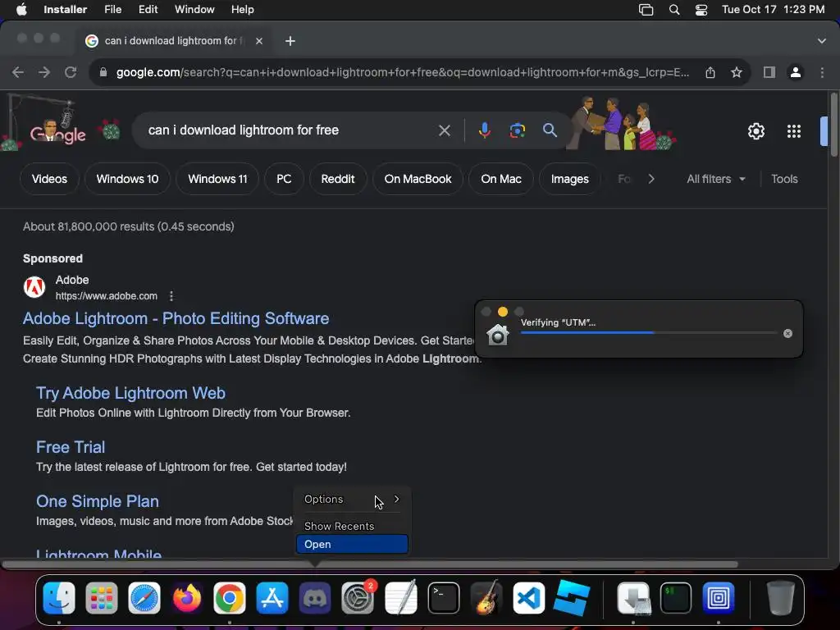Open the Adobe ad options menu
This screenshot has height=630, width=840.
171,296
